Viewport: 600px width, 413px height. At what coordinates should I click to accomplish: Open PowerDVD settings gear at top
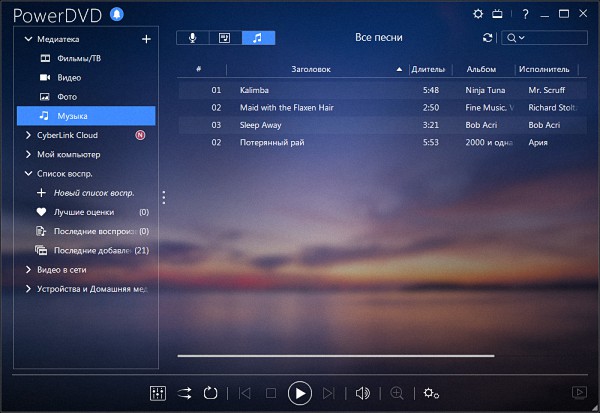478,14
